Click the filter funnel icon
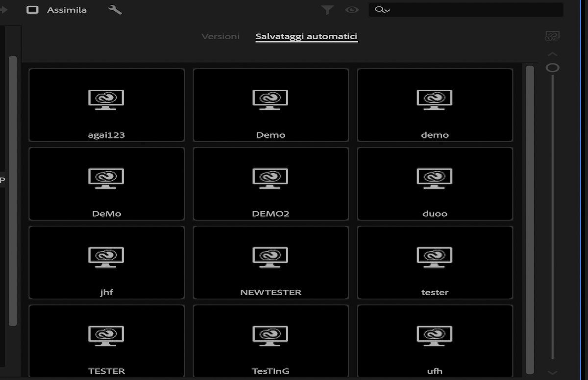Viewport: 588px width, 380px height. (327, 10)
